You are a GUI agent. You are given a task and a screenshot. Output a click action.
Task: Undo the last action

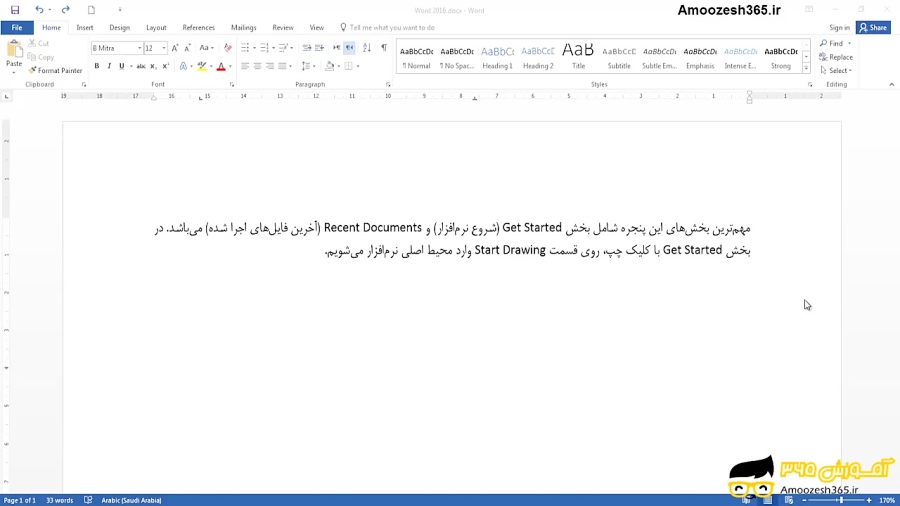(39, 10)
